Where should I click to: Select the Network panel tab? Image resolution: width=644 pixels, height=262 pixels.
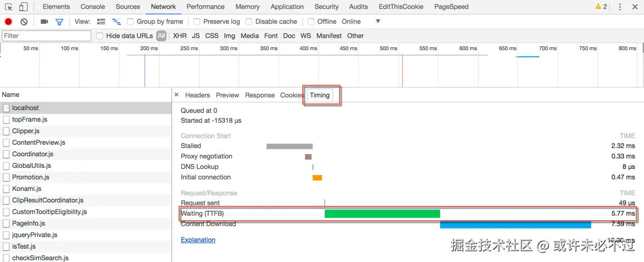click(163, 7)
